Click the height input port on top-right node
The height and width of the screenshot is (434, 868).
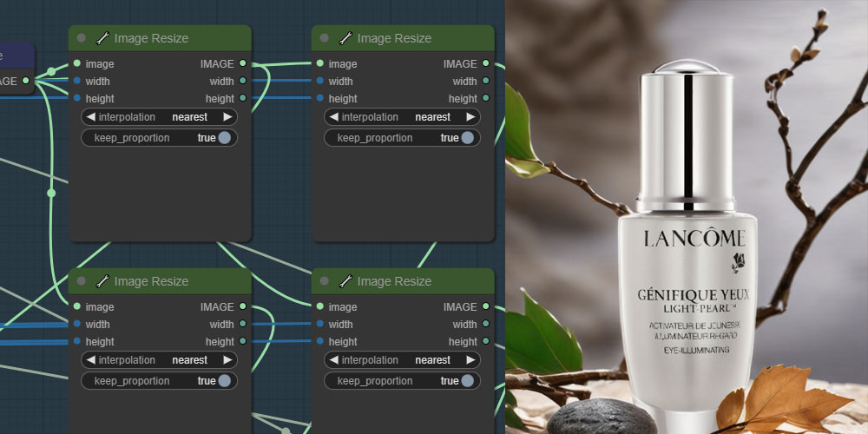point(320,98)
